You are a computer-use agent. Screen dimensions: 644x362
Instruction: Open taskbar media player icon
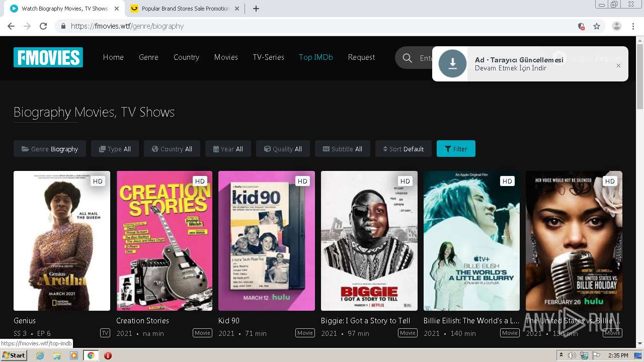[74, 355]
